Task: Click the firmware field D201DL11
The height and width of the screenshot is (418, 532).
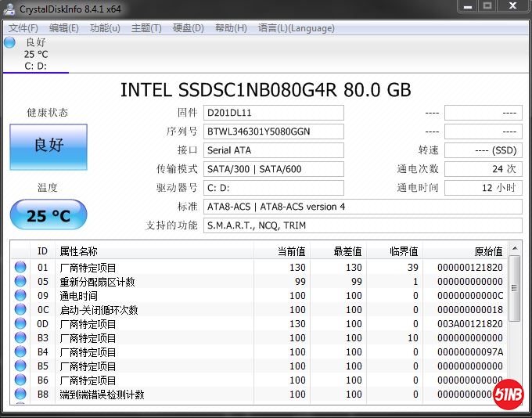Action: (x=273, y=112)
